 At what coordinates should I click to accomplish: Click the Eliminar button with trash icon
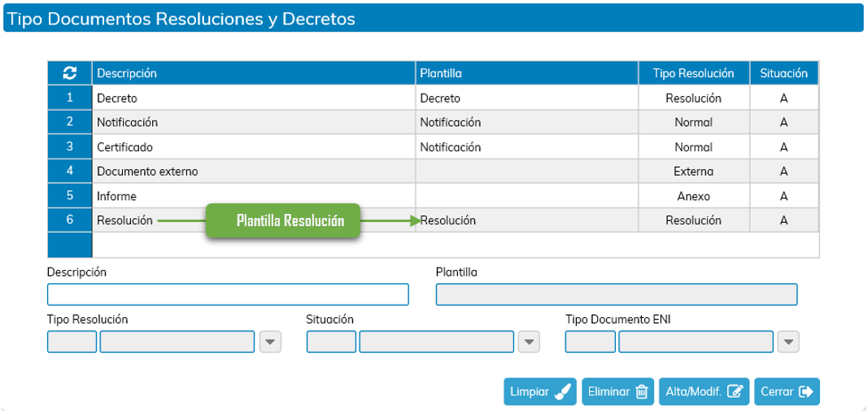point(617,392)
